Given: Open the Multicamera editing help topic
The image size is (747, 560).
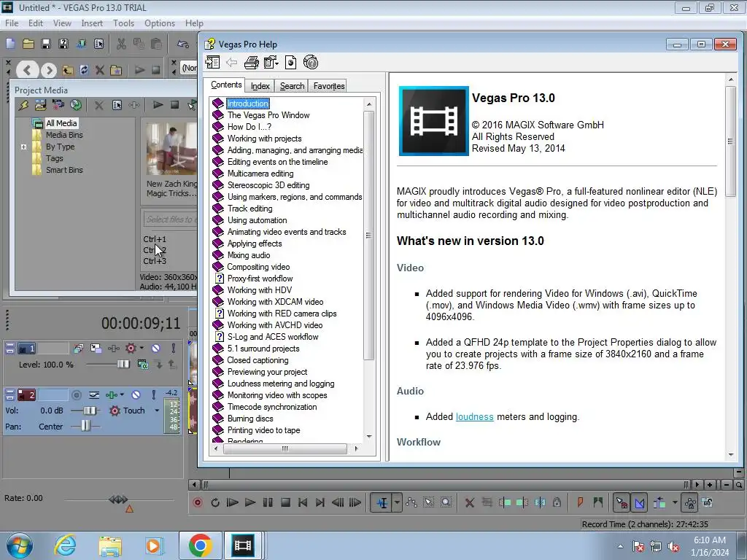Looking at the screenshot, I should pyautogui.click(x=260, y=174).
